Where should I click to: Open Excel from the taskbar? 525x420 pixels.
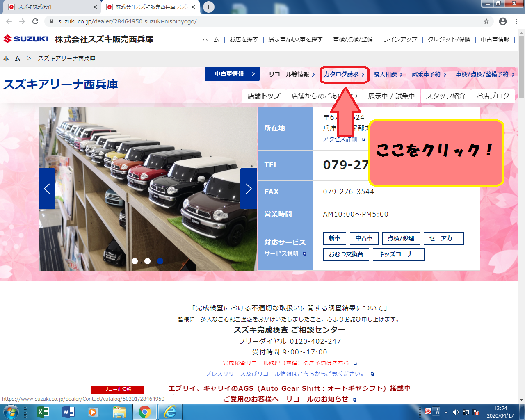[x=43, y=412]
